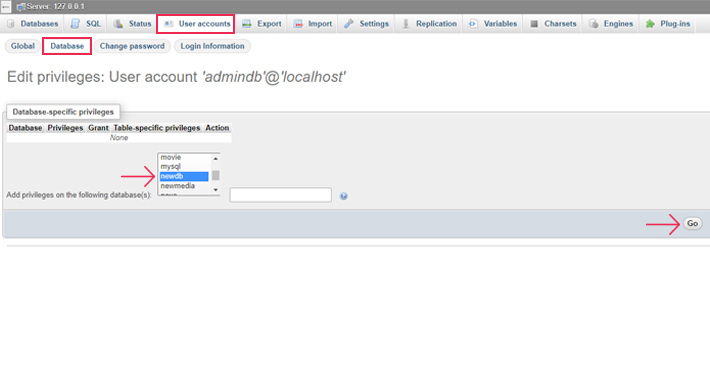Click the Engines tab icon
Image resolution: width=710 pixels, height=378 pixels.
(x=594, y=24)
